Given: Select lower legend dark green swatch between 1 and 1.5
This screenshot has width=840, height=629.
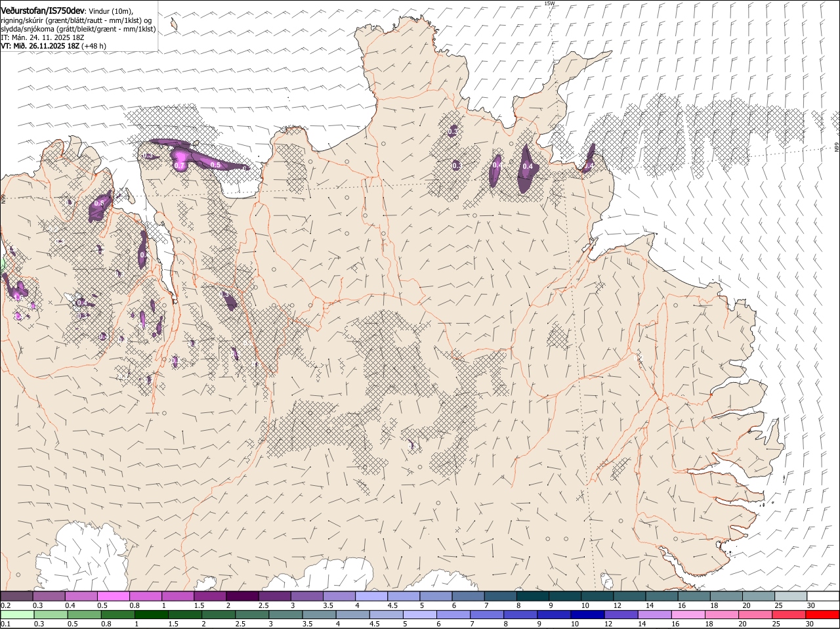Looking at the screenshot, I should [151, 615].
